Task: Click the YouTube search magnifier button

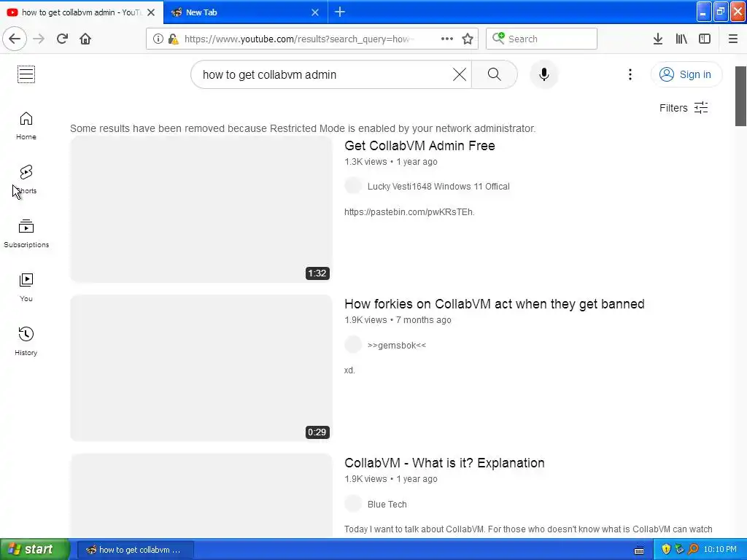Action: point(494,74)
